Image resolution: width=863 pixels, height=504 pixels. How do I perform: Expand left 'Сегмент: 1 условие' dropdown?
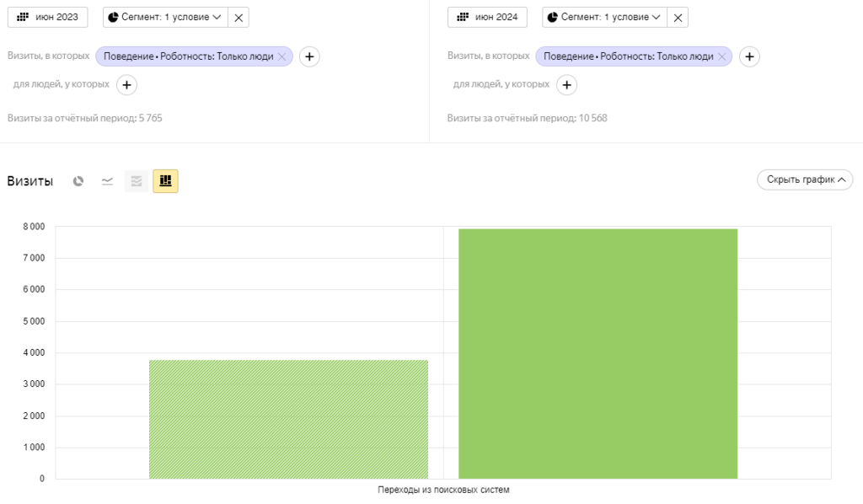165,17
